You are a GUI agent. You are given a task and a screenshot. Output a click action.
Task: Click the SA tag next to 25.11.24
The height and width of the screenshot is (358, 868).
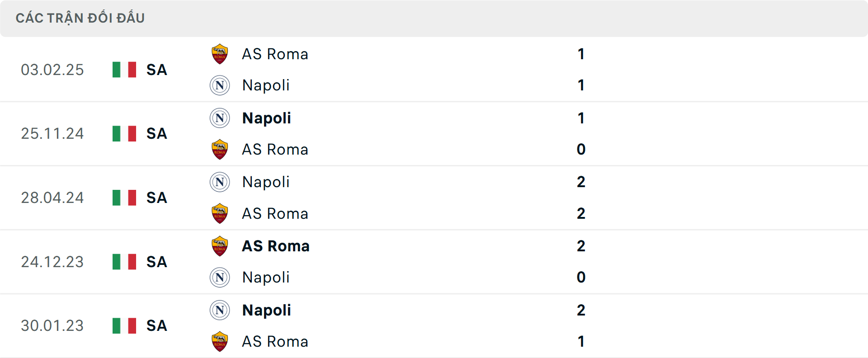coord(156,134)
